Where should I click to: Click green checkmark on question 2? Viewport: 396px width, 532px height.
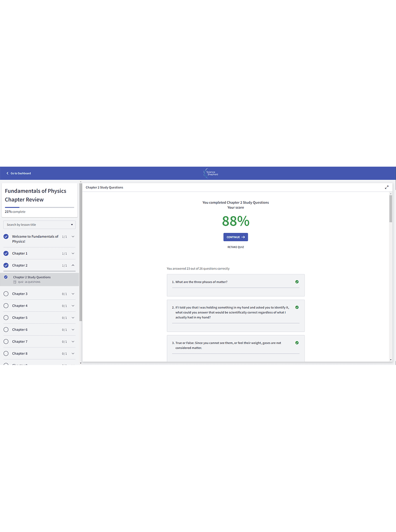tap(297, 307)
